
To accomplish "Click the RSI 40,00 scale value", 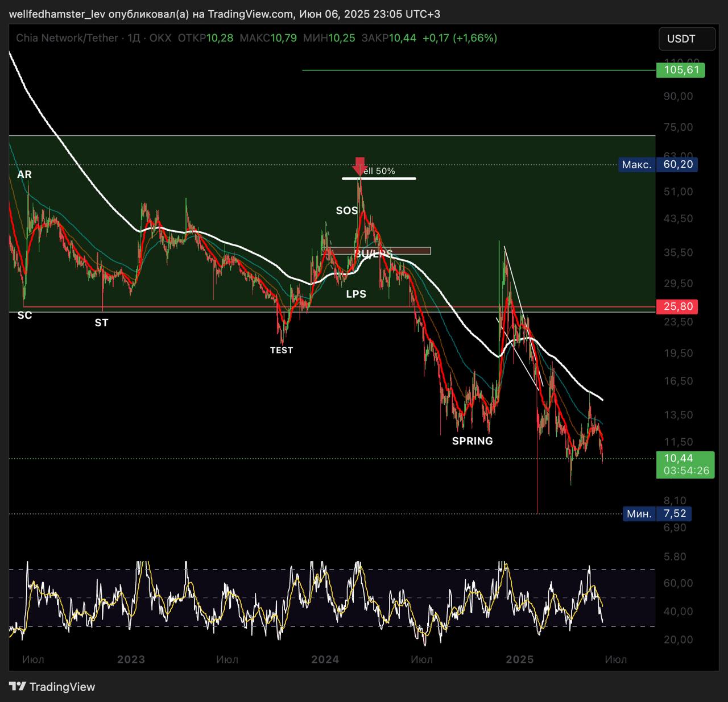I will [x=679, y=612].
